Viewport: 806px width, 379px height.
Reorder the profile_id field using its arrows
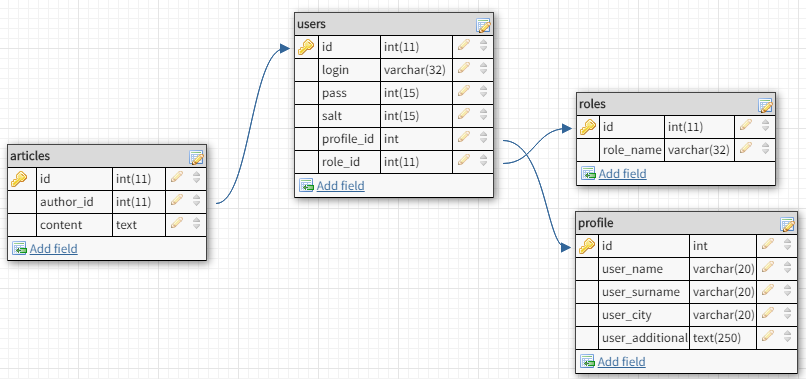(x=483, y=137)
